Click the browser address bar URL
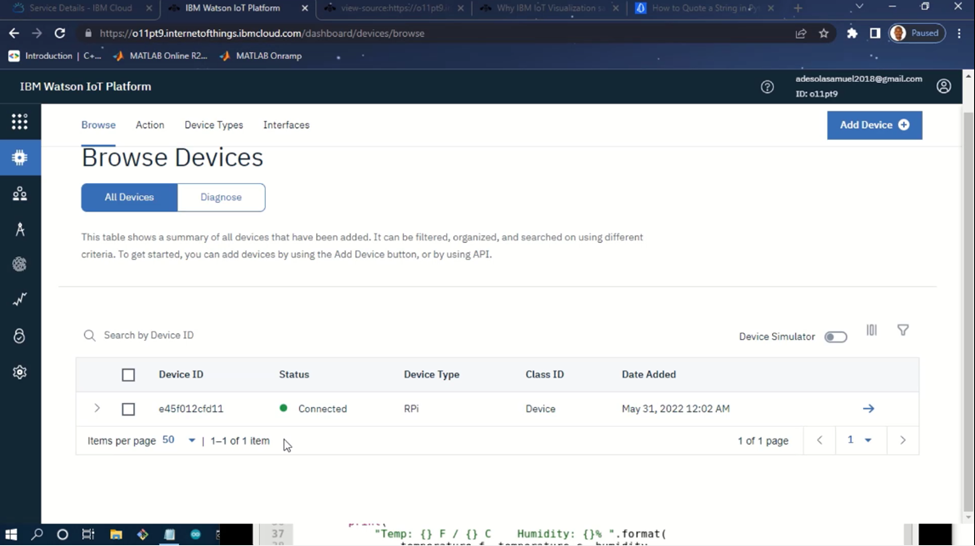975x546 pixels. pyautogui.click(x=262, y=34)
